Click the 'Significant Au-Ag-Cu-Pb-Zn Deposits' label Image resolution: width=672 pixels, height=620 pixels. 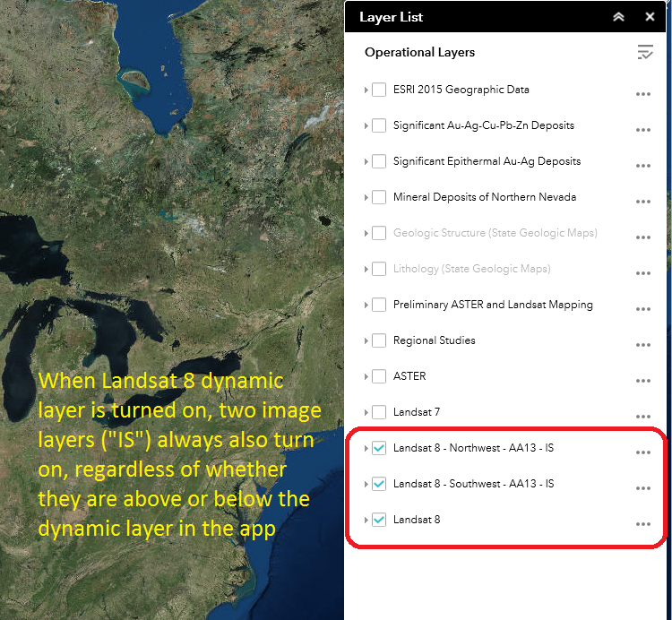click(484, 125)
